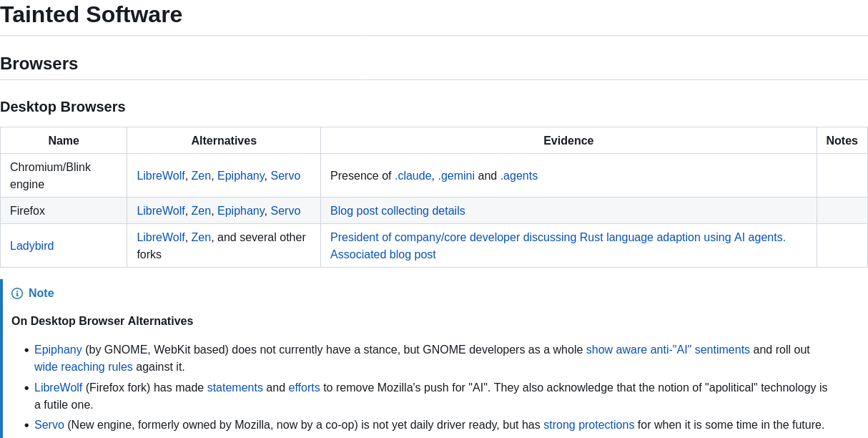Screen dimensions: 868x438
Task: Open 'Associated blog post' link
Action: click(383, 254)
